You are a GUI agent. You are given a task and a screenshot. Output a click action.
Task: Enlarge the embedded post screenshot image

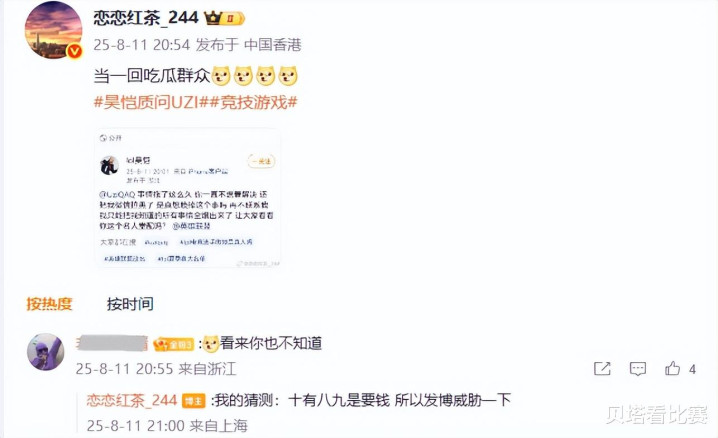[188, 198]
